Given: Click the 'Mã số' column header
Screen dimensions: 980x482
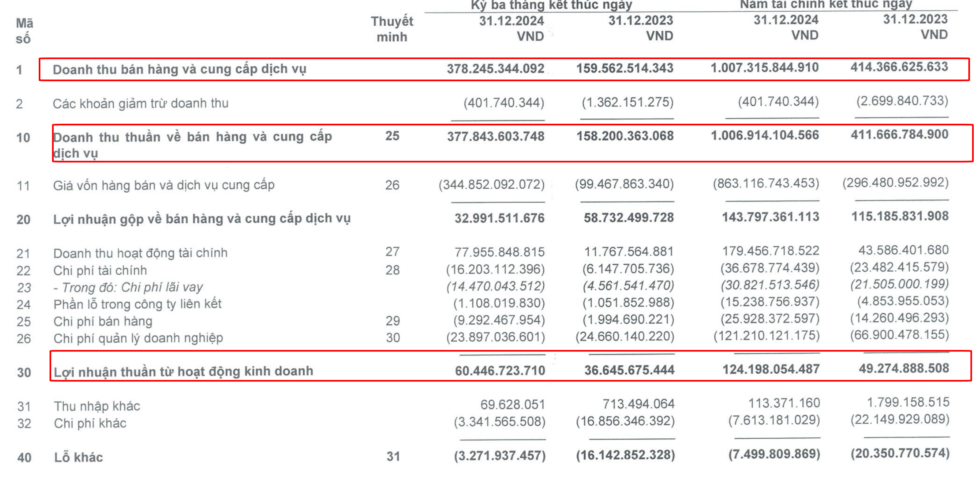Looking at the screenshot, I should (x=24, y=31).
